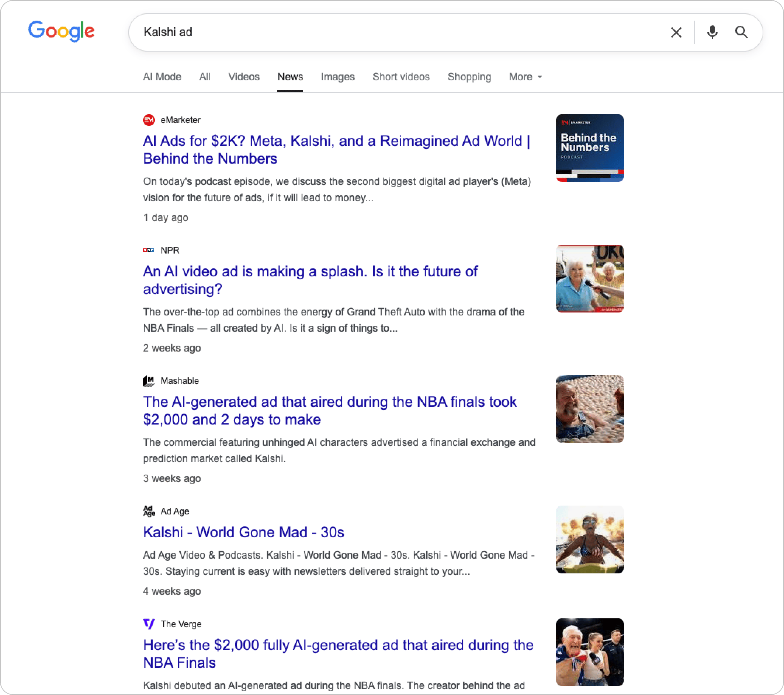
Task: Click the Behind the Numbers podcast thumbnail
Action: (x=590, y=148)
